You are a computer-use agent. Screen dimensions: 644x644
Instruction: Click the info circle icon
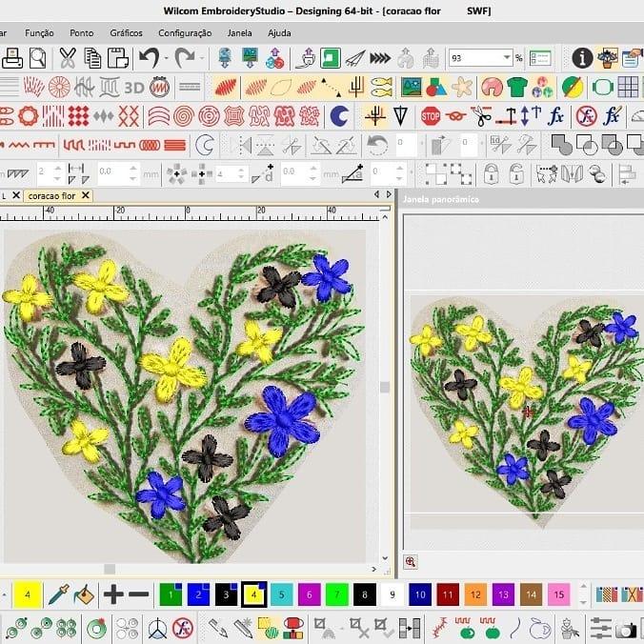point(582,58)
